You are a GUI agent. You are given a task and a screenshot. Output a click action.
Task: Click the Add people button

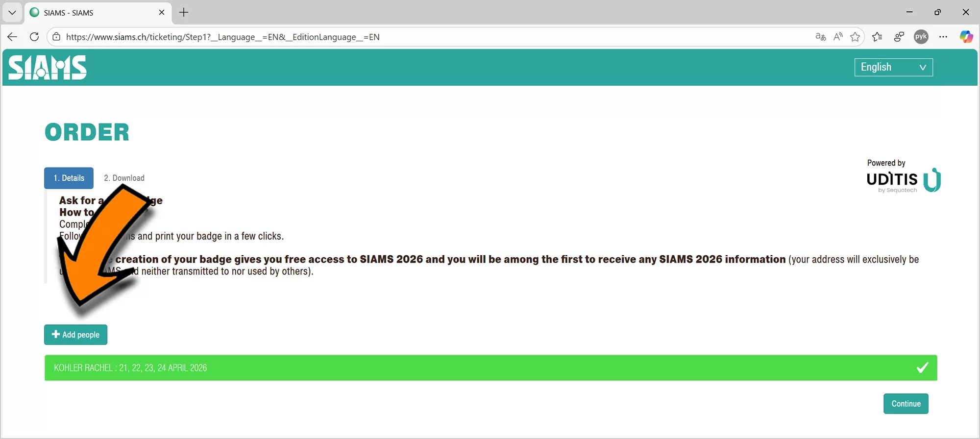tap(75, 335)
